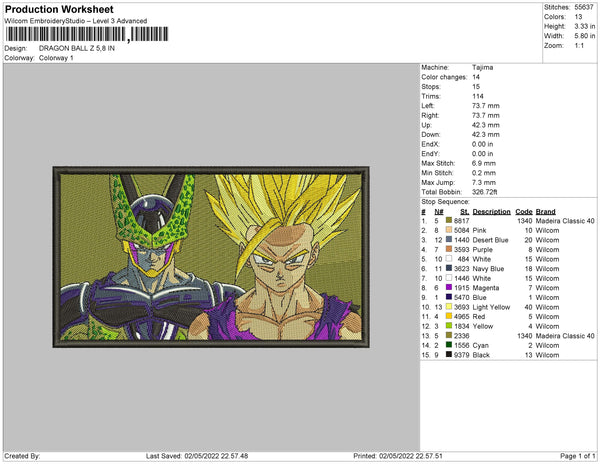The width and height of the screenshot is (600, 464).
Task: Click the 'St.' column header
Action: [464, 211]
